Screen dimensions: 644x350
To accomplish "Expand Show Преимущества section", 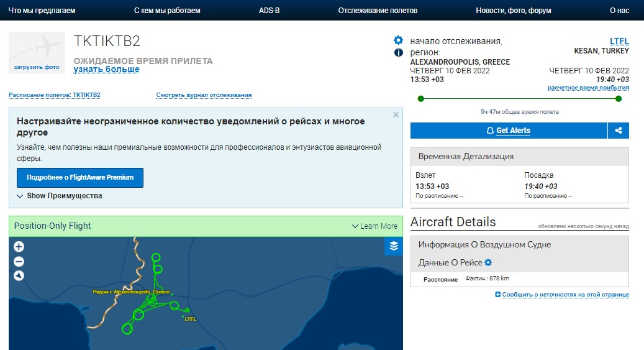I will point(60,196).
